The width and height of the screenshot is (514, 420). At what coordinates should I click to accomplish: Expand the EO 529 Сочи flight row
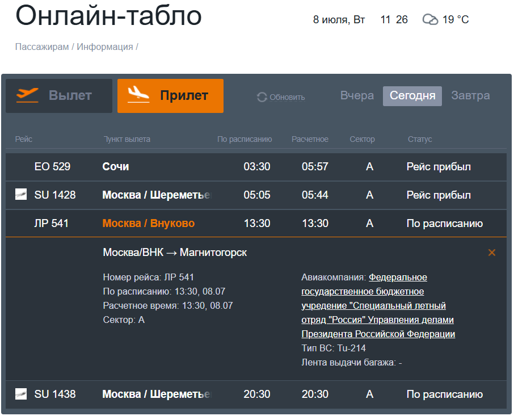[x=255, y=167]
